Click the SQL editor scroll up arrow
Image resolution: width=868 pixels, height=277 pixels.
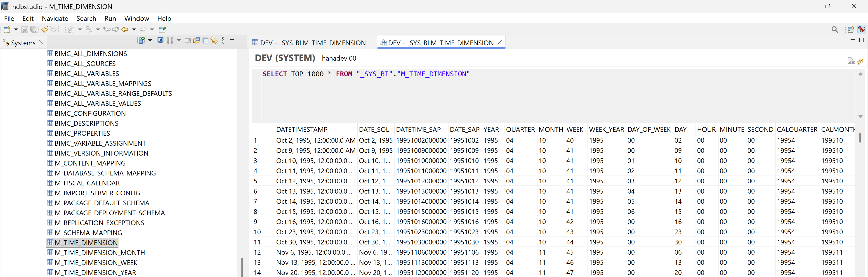coord(860,74)
